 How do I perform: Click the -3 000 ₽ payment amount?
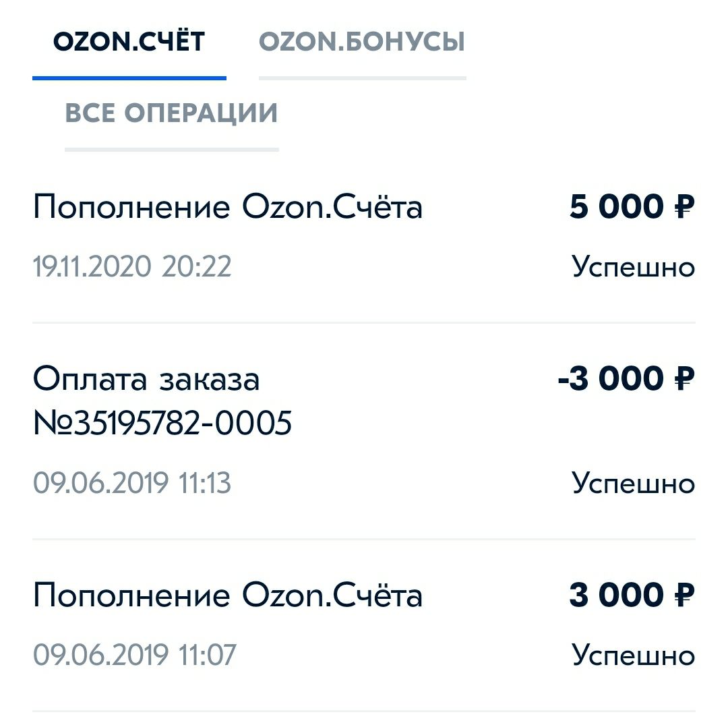(x=626, y=380)
